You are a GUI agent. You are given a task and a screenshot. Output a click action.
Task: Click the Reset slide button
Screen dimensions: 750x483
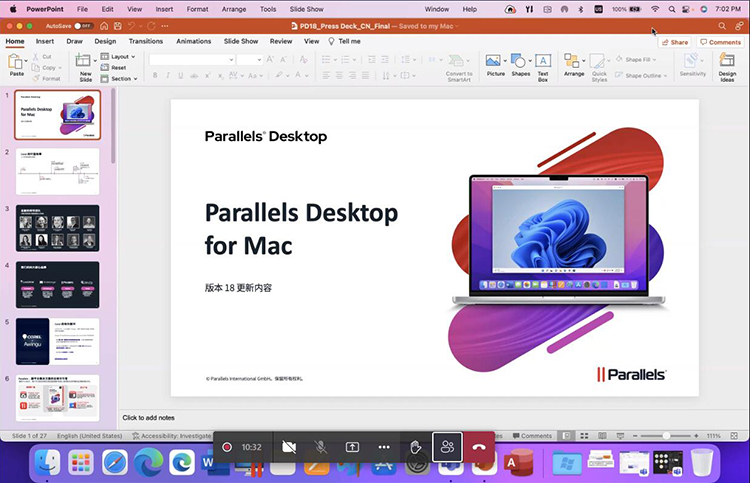[113, 67]
